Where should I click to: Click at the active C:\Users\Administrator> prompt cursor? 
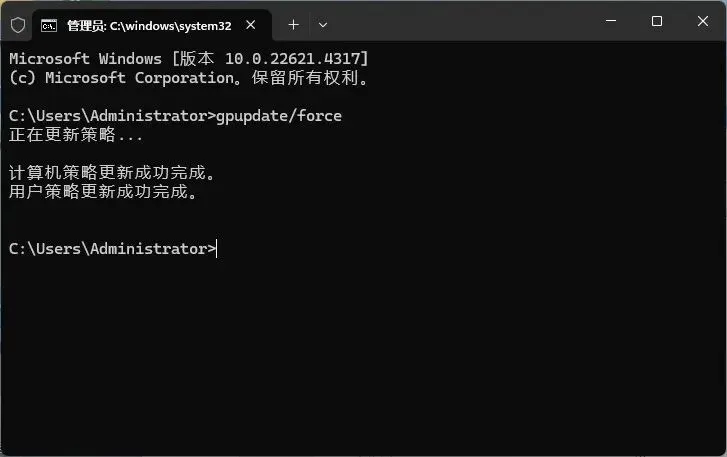(x=216, y=249)
